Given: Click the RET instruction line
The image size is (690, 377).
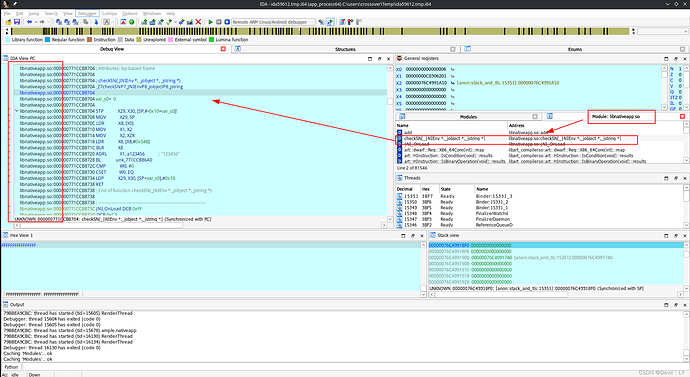Looking at the screenshot, I should coord(62,184).
